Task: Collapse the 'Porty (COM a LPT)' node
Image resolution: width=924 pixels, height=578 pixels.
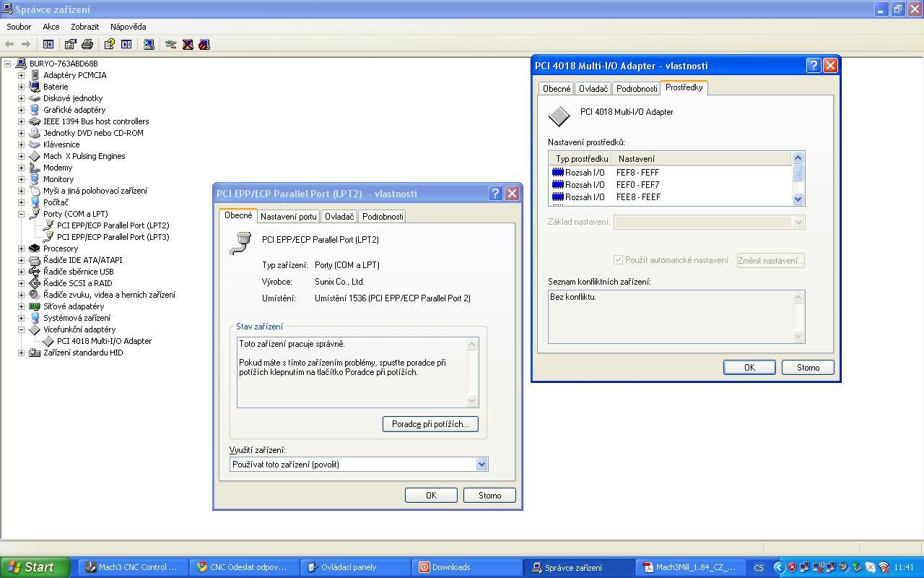Action: [21, 214]
